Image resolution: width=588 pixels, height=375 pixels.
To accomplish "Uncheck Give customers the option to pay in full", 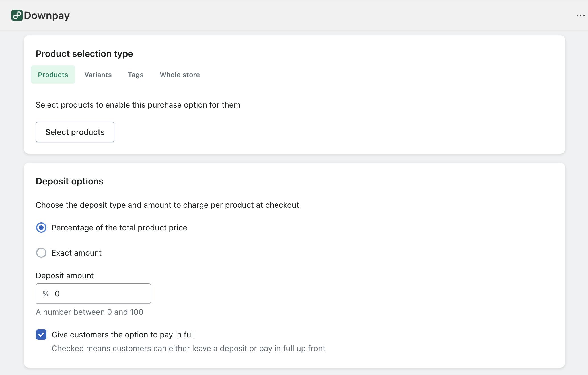I will [x=41, y=335].
